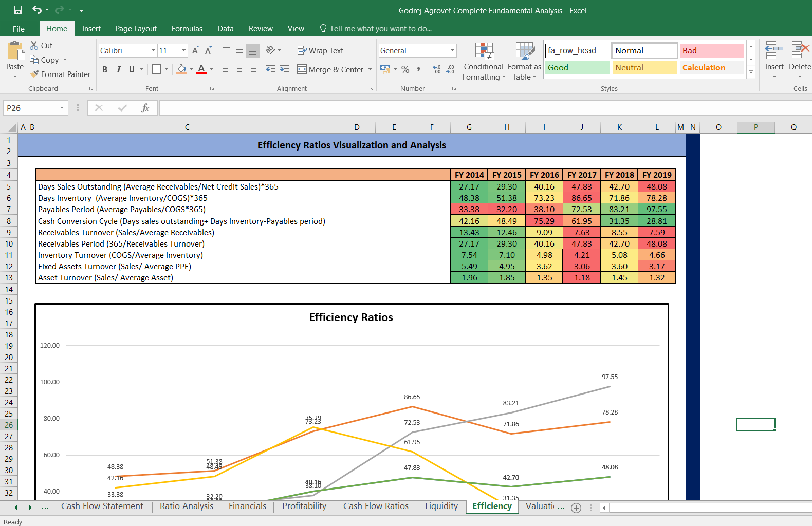The image size is (812, 526).
Task: Open Conditional Formatting menu
Action: click(484, 62)
